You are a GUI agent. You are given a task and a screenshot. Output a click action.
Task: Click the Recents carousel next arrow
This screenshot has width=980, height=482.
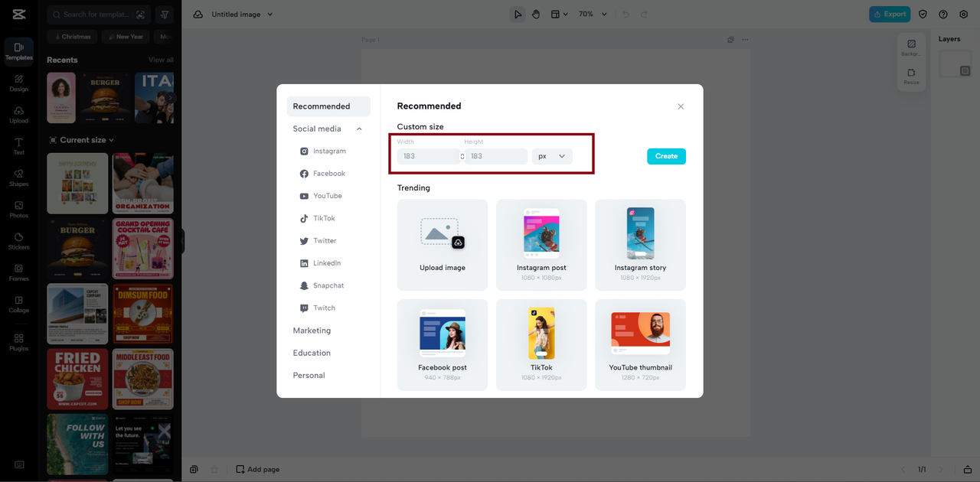point(171,98)
